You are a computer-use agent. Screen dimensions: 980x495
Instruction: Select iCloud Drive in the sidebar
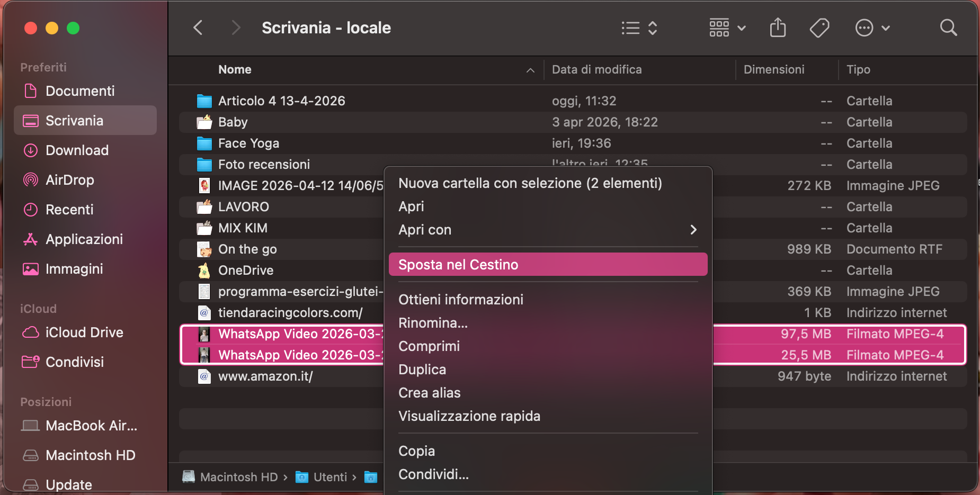pyautogui.click(x=84, y=332)
